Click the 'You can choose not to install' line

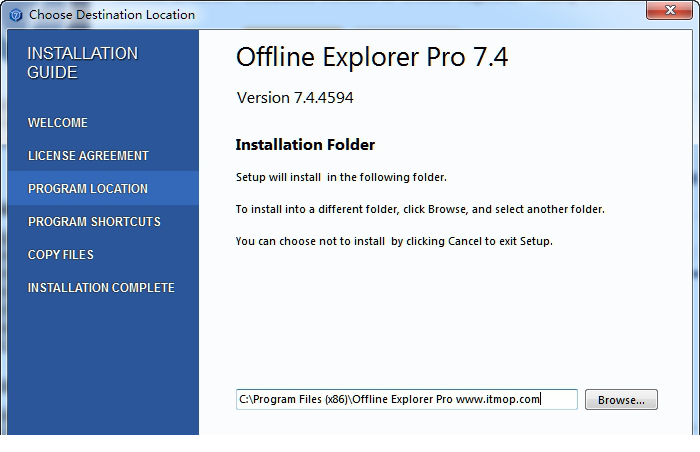(394, 241)
